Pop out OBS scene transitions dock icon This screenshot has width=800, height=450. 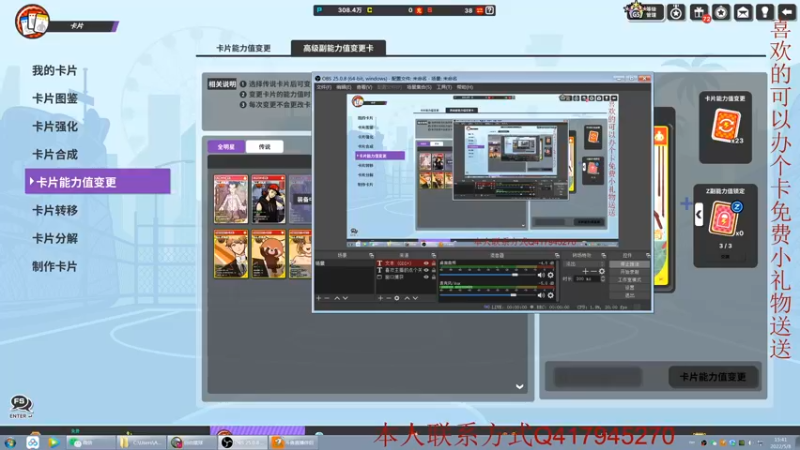604,255
